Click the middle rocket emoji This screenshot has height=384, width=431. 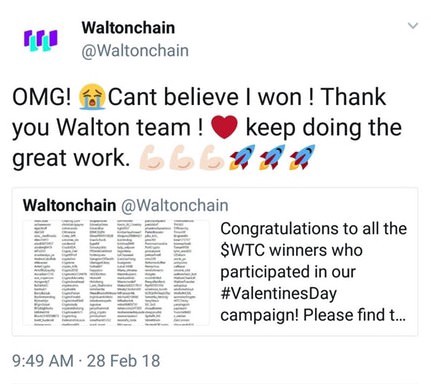[272, 157]
